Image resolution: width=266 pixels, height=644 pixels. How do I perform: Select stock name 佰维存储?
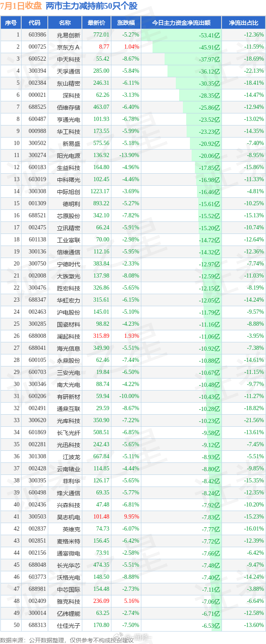coord(69,107)
